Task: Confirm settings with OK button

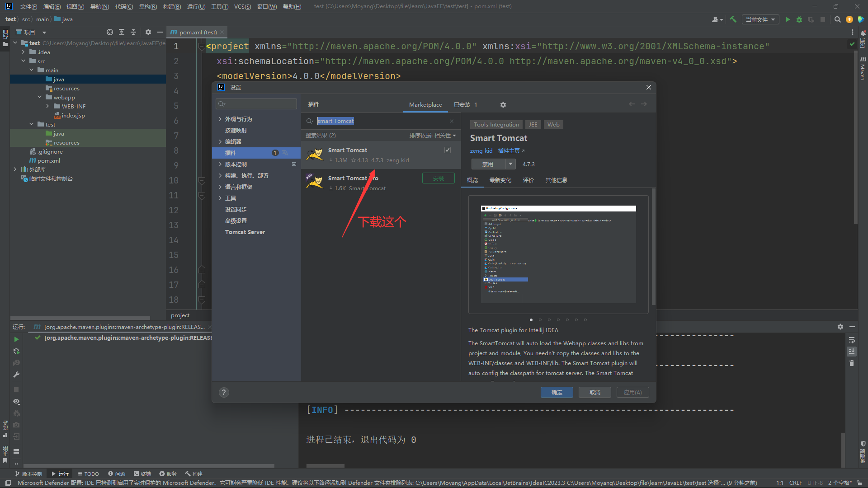Action: coord(557,392)
